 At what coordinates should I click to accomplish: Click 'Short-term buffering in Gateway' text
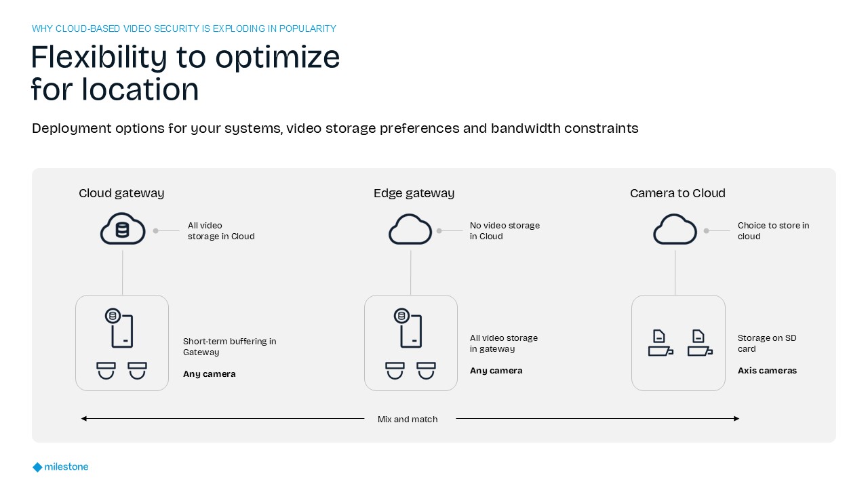(x=229, y=347)
